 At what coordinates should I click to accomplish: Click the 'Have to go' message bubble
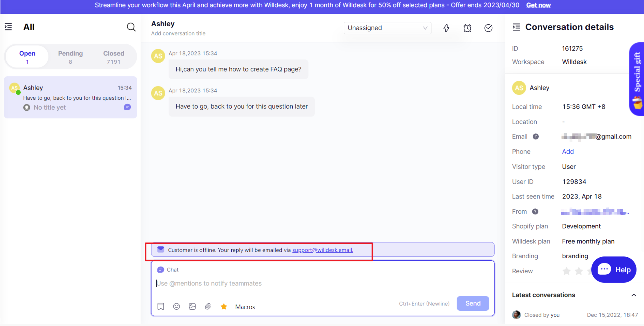tap(241, 107)
